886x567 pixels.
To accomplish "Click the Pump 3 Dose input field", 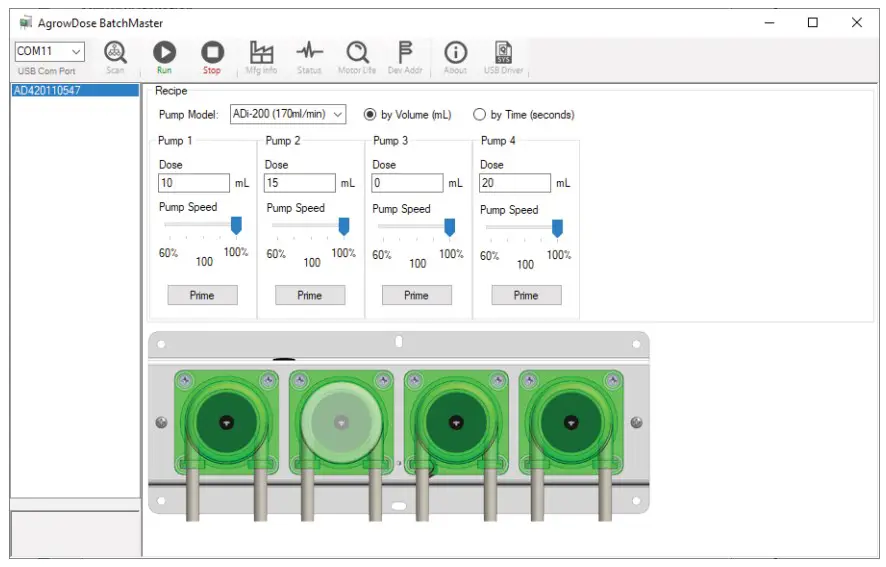I will (x=407, y=184).
